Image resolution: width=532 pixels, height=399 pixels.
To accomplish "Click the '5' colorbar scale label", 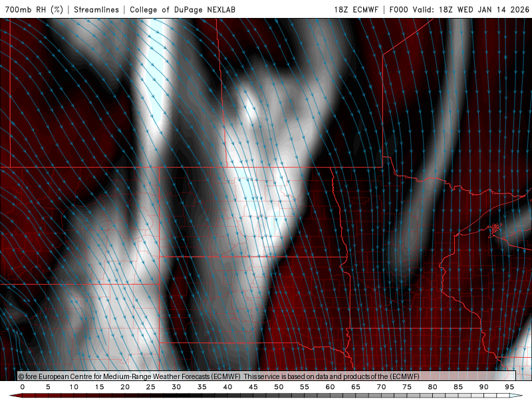I will point(48,387).
